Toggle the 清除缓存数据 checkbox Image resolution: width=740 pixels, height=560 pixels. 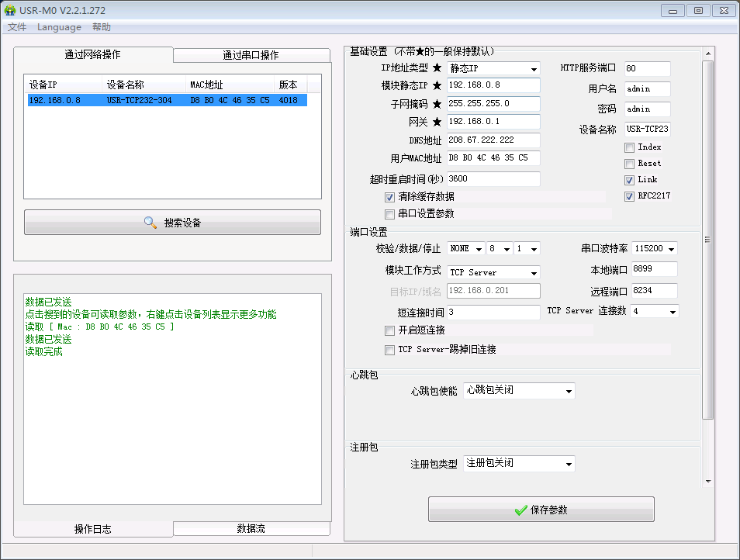pos(390,197)
